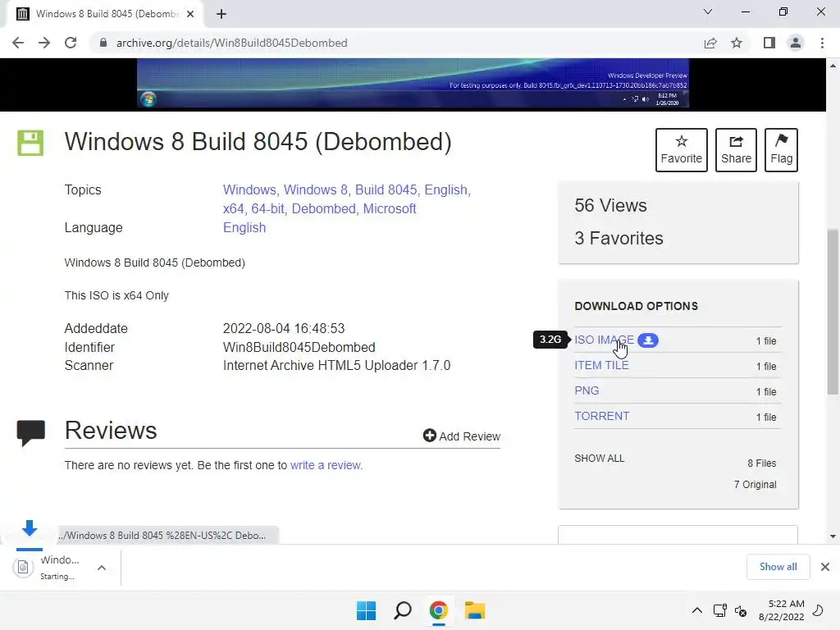Click the Flag button

[x=781, y=150]
